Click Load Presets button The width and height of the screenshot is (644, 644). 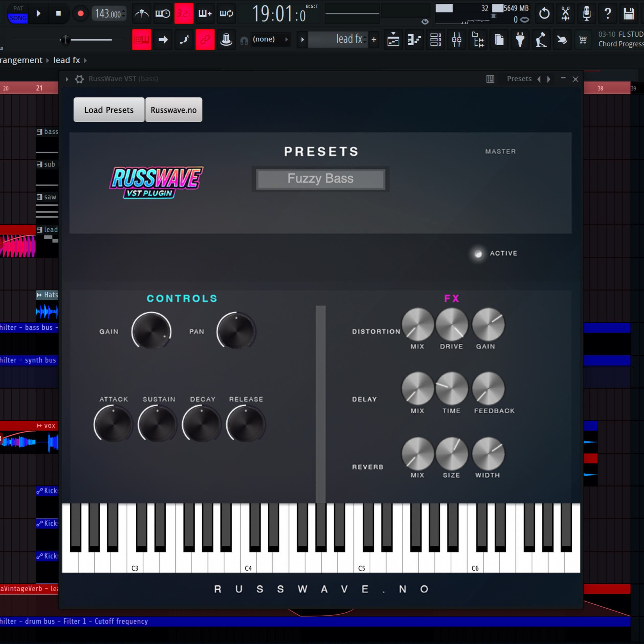pyautogui.click(x=109, y=110)
